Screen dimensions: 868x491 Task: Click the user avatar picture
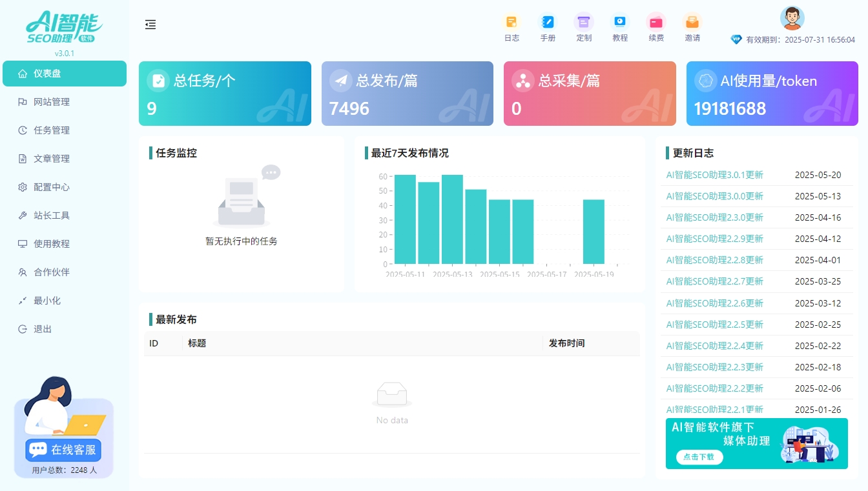pos(792,18)
